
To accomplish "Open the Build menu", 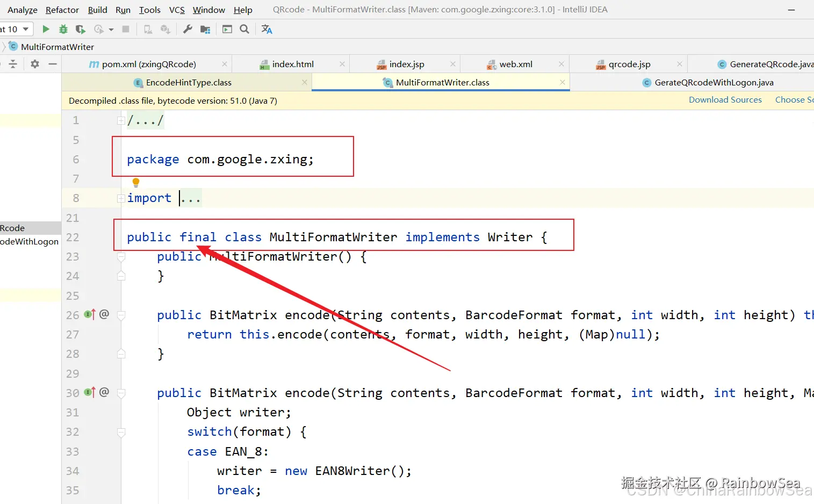I will pos(98,10).
